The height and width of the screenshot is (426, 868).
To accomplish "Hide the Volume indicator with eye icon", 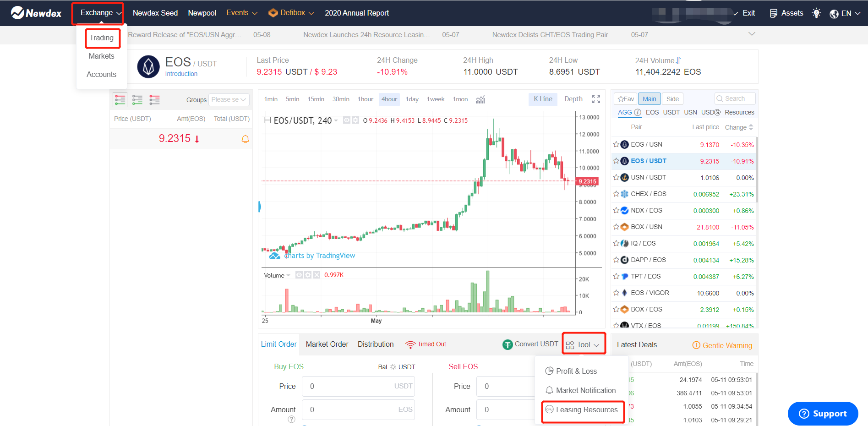I will pos(299,275).
